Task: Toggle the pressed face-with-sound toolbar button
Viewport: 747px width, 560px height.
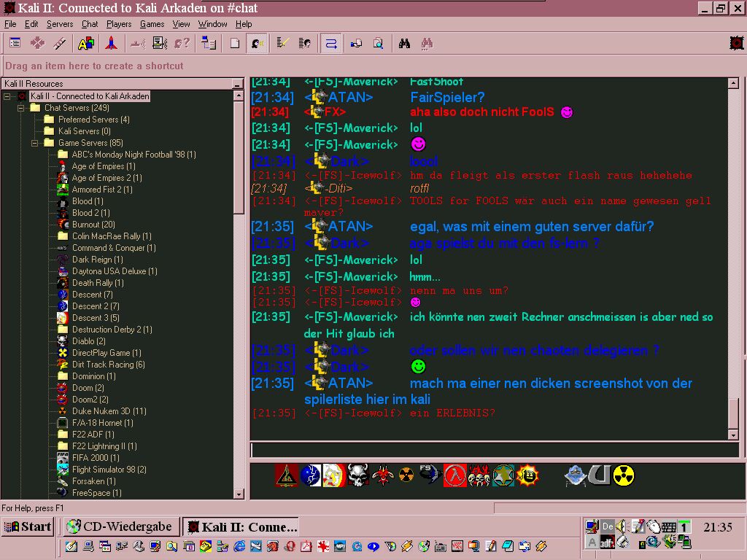Action: [258, 44]
